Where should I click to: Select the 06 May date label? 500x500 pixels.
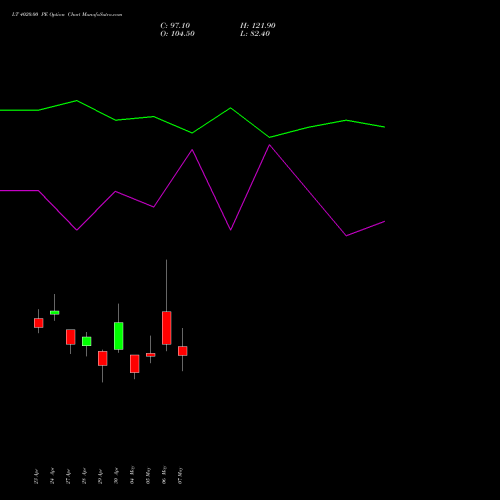[164, 475]
